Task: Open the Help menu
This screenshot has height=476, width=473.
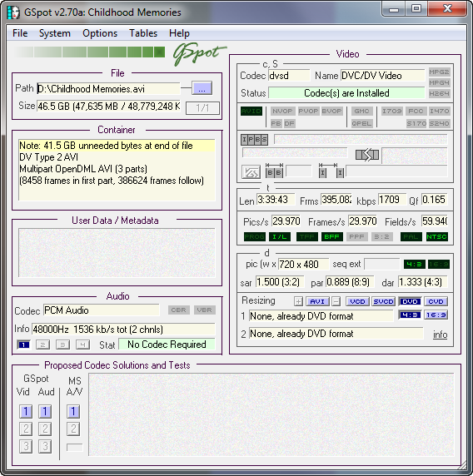Action: coord(179,33)
